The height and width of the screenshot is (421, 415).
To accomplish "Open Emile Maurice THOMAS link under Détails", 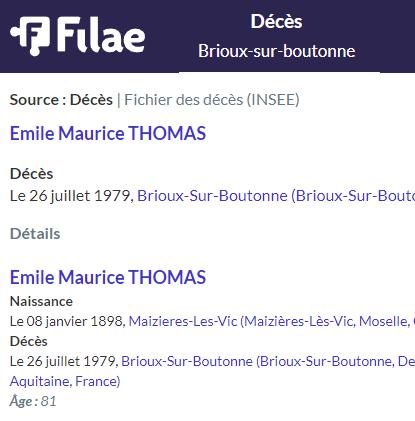I will point(108,277).
